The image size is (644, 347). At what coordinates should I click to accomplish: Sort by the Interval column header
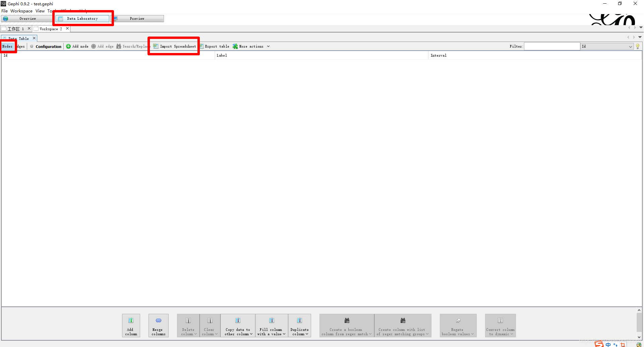click(x=535, y=56)
